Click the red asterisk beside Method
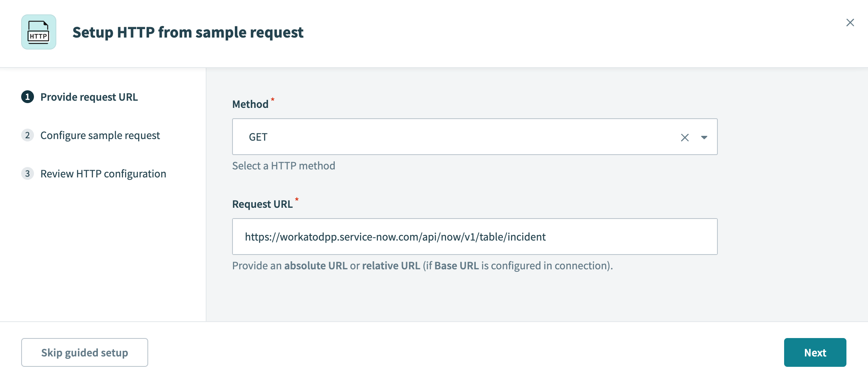The image size is (868, 378). pos(272,101)
